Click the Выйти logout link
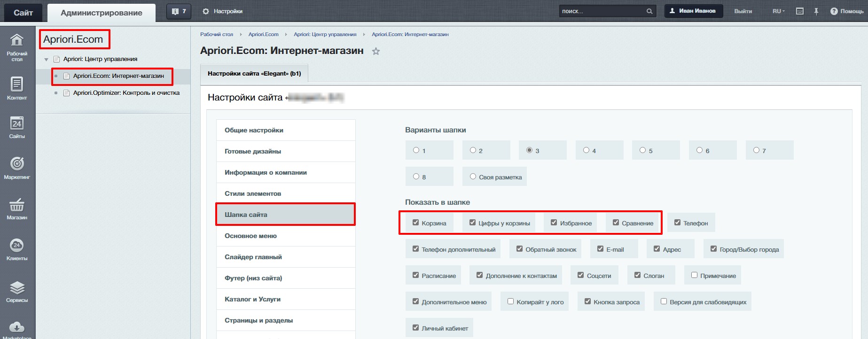 [x=743, y=11]
